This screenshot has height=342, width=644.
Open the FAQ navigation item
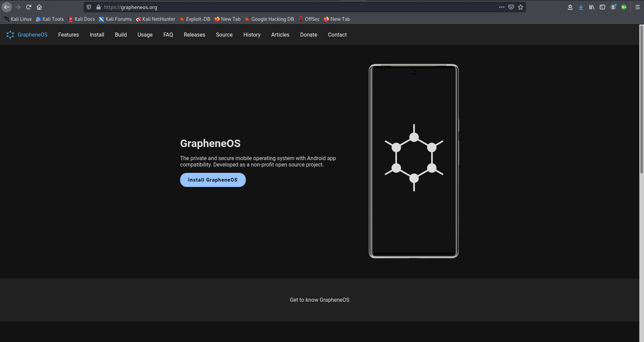tap(168, 35)
